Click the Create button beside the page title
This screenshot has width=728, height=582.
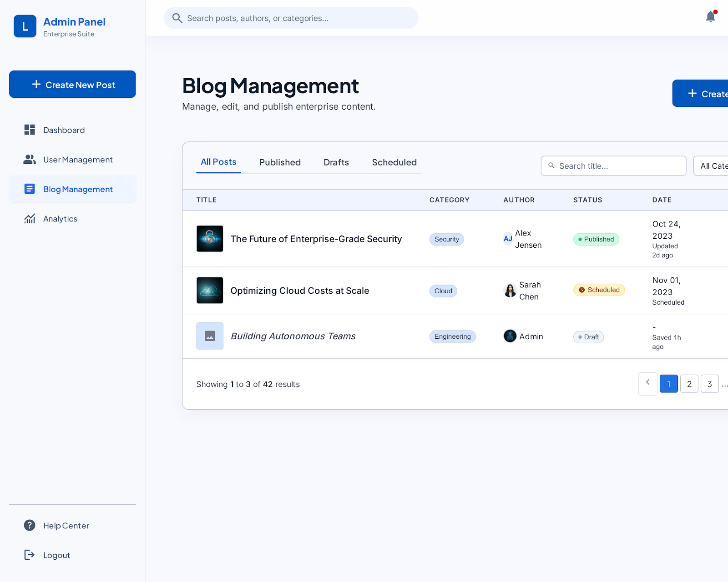[700, 94]
